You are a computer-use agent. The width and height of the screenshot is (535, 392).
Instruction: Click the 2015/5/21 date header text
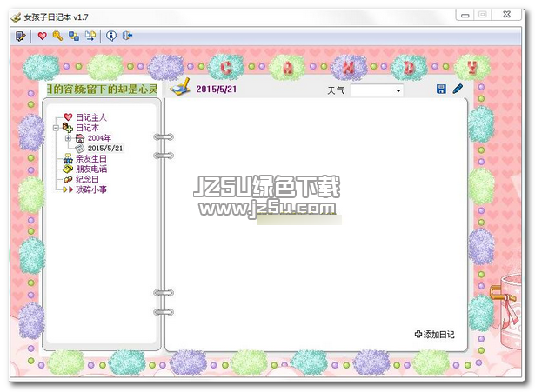[216, 89]
